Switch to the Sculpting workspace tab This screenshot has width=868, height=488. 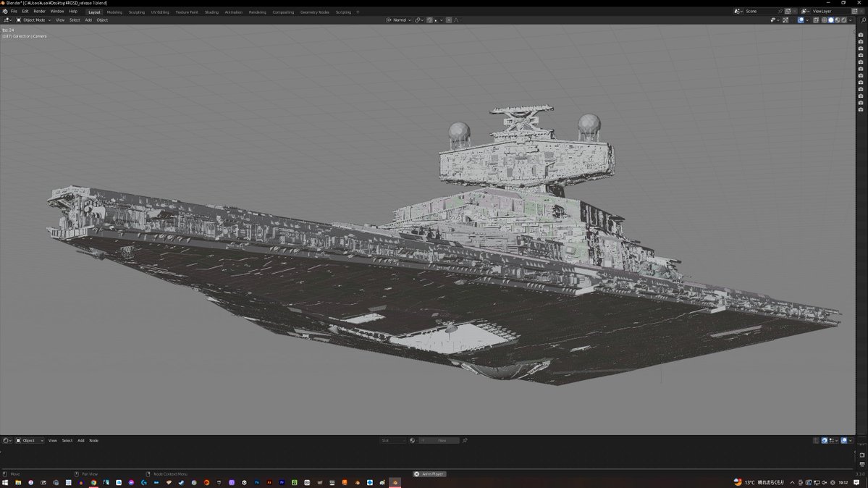[x=137, y=12]
